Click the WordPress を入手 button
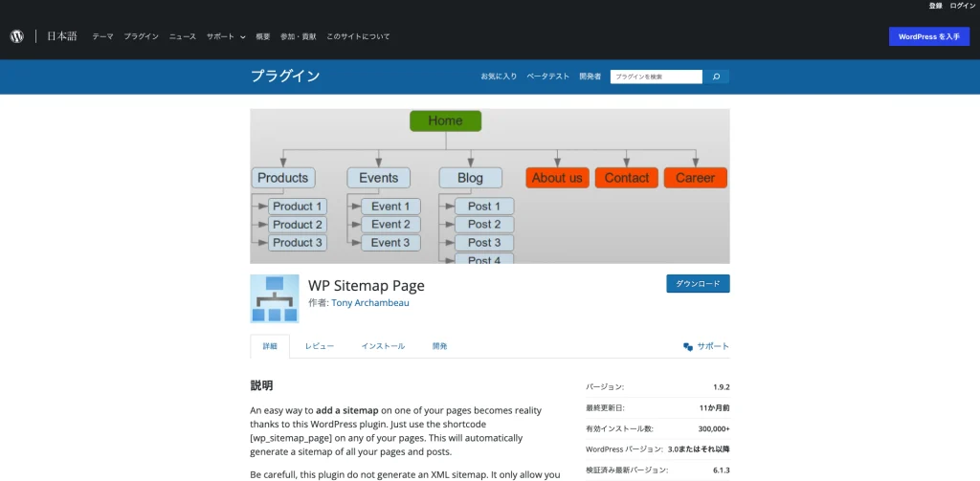 pyautogui.click(x=929, y=37)
